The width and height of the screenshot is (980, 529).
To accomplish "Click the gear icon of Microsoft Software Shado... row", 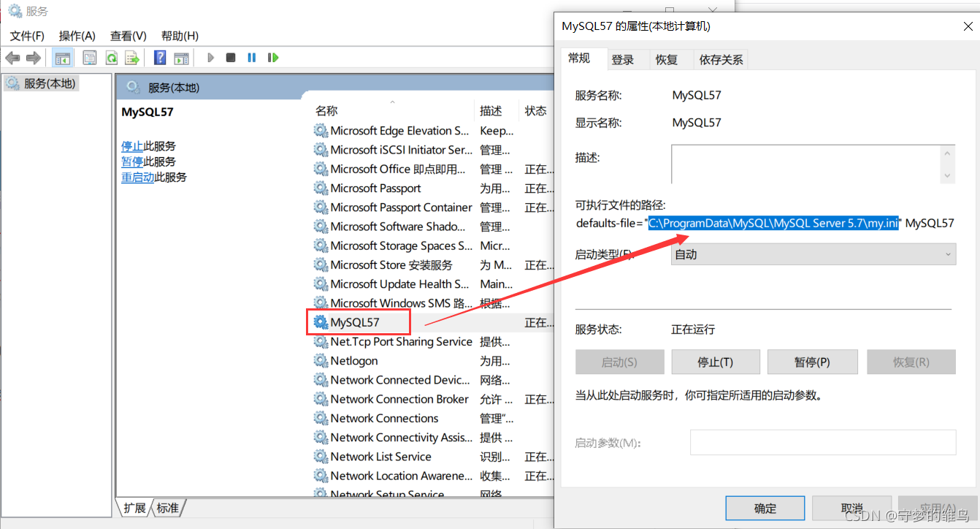I will coord(321,227).
